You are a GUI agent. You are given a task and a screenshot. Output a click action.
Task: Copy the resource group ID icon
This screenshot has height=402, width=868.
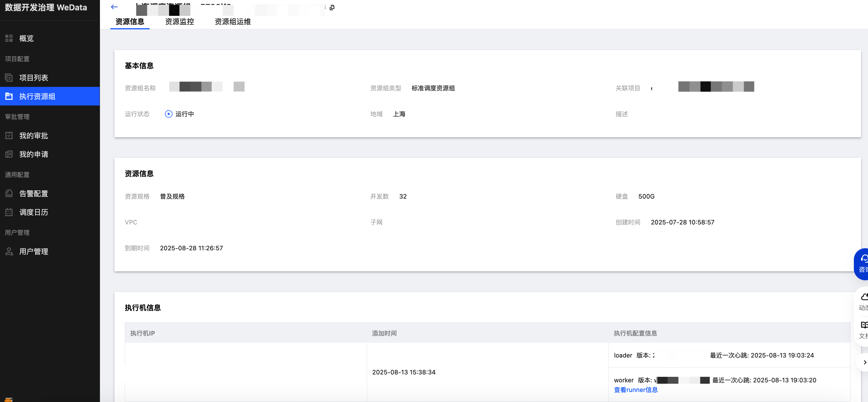pos(332,7)
